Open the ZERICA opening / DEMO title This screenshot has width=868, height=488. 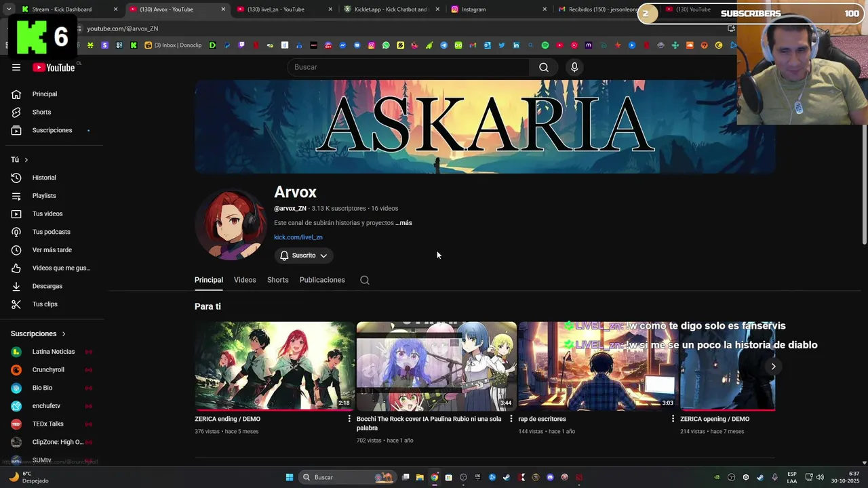715,419
